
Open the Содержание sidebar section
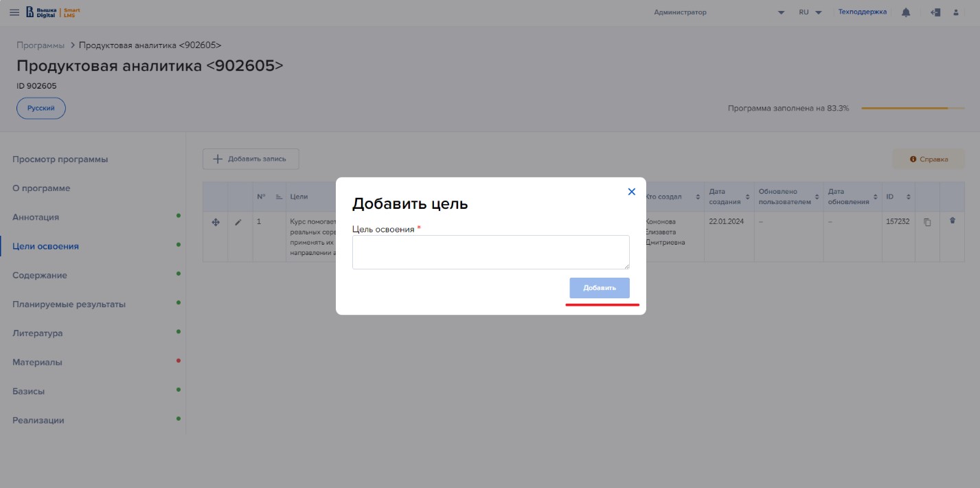coord(40,275)
